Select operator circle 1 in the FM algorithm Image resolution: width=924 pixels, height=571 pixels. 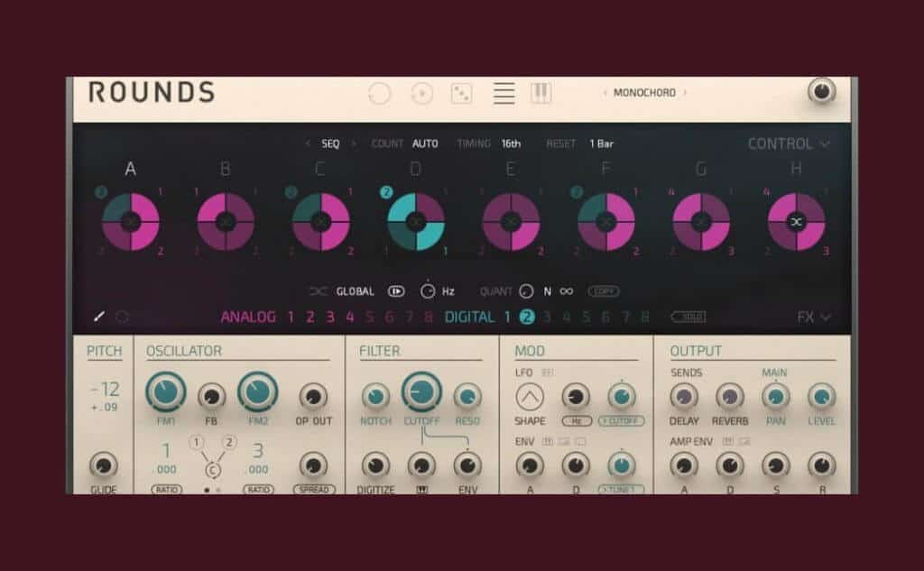[196, 442]
